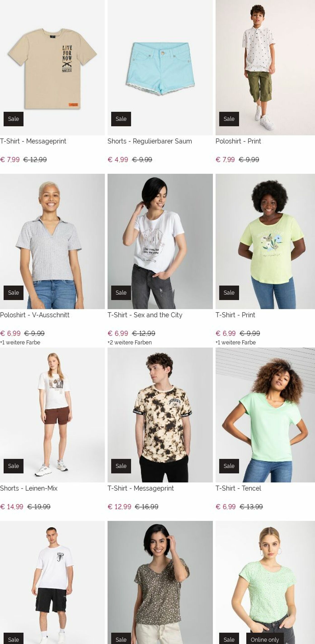Open T-Shirt - Sex and the City link
This screenshot has width=315, height=644.
click(145, 315)
